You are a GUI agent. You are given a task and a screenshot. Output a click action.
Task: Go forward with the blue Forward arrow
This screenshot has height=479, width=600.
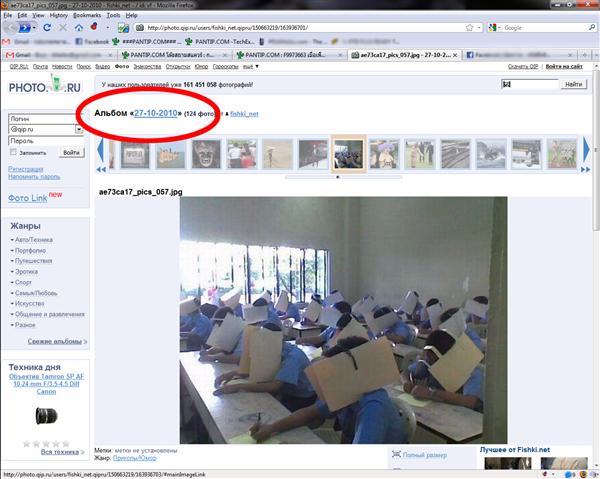[24, 28]
